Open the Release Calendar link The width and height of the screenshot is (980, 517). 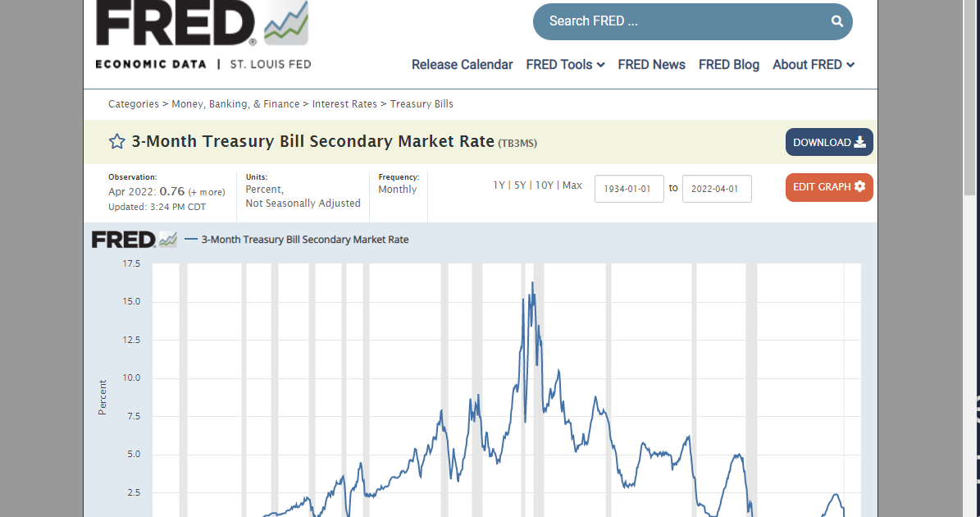point(462,64)
